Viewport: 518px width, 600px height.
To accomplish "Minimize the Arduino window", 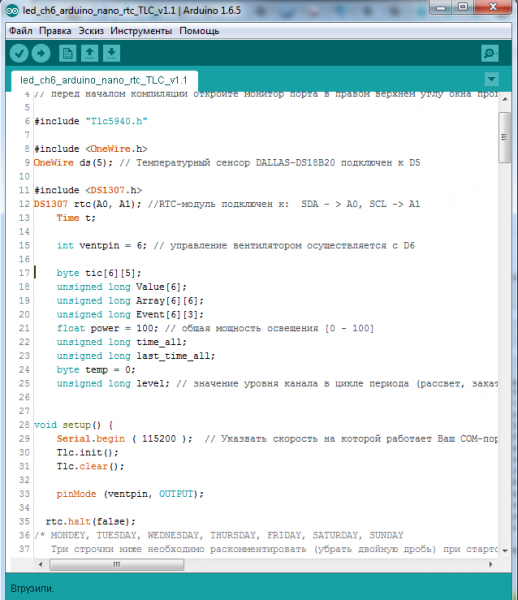I will tap(441, 7).
